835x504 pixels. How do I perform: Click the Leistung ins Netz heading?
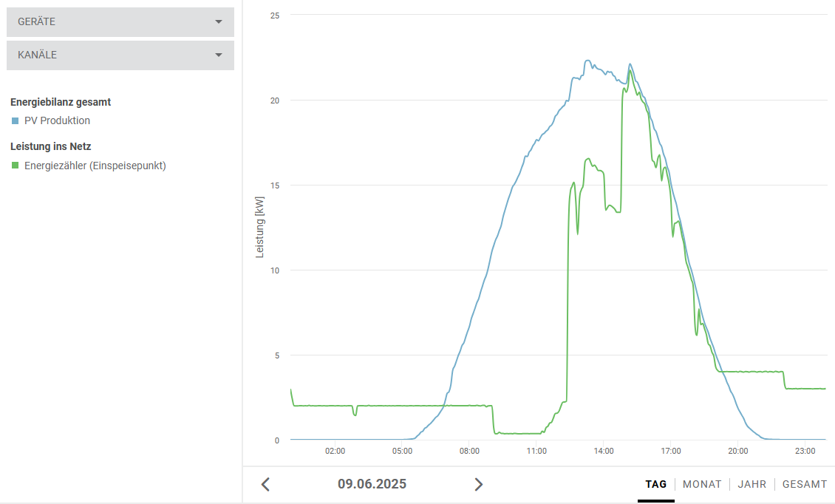(51, 146)
